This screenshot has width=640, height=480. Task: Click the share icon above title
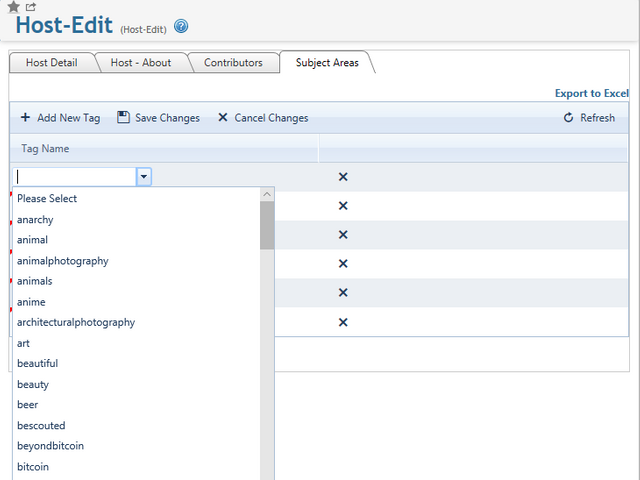point(30,7)
